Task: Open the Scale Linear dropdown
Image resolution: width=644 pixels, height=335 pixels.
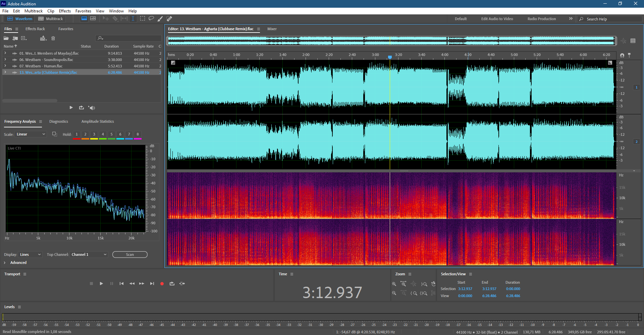Action: (31, 134)
